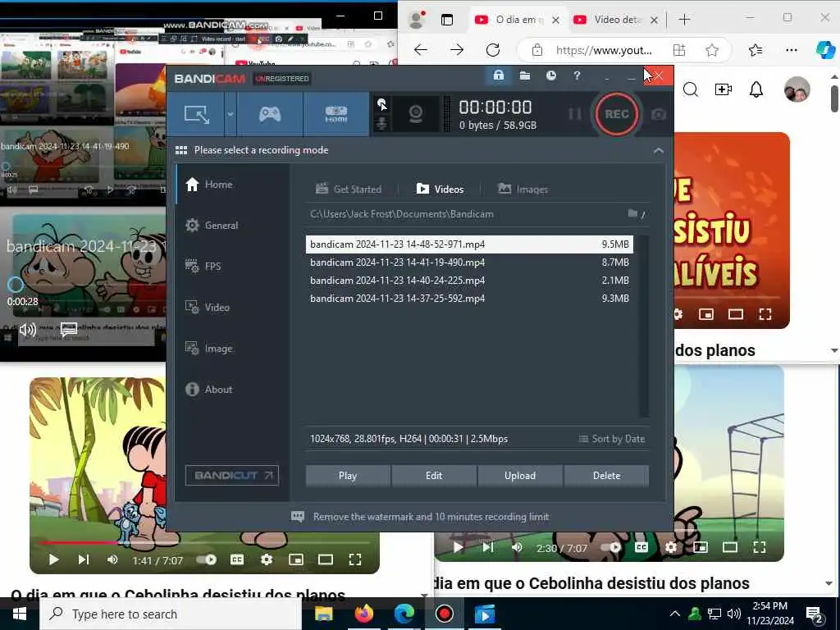Select bandicam 2024-11-23 14-48-52-971.mp4
Screen dimensions: 840x630
[x=469, y=244]
